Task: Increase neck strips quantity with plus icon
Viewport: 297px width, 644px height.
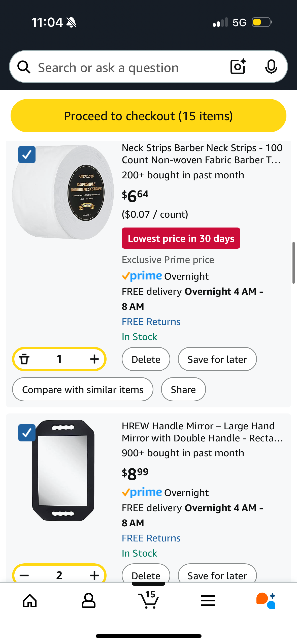Action: pos(94,359)
